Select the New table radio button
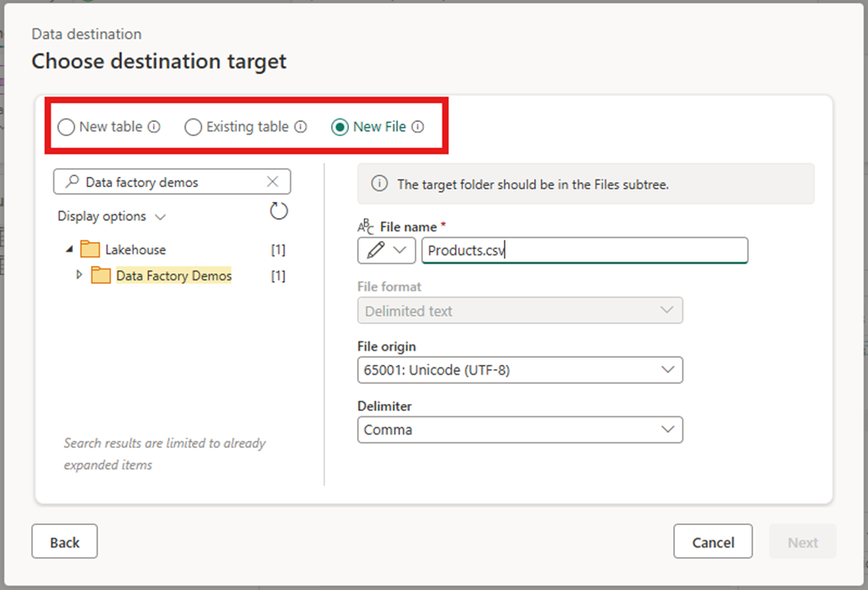Image resolution: width=868 pixels, height=590 pixels. pyautogui.click(x=66, y=127)
